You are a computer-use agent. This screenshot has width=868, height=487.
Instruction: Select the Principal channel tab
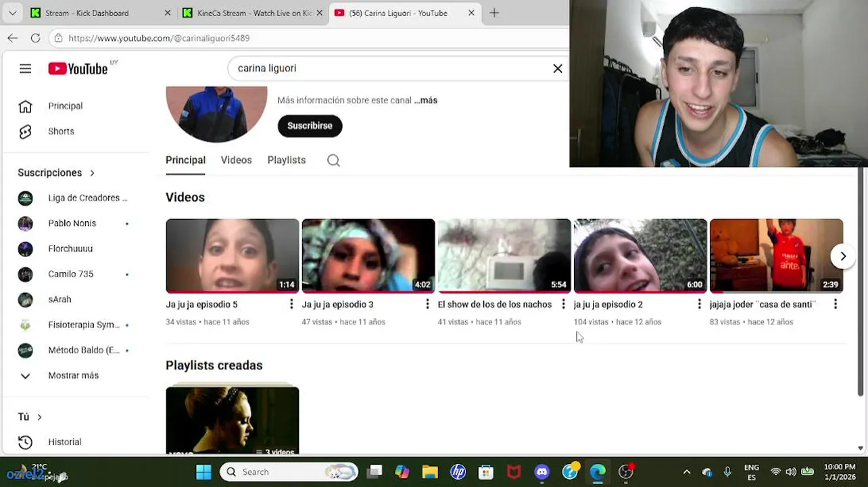tap(185, 160)
